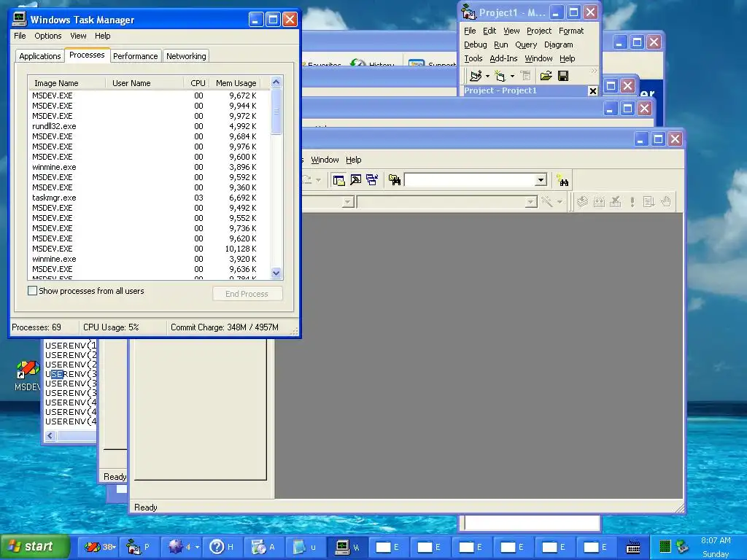Toggle Show processes from all users checkbox
This screenshot has width=747, height=560.
(x=32, y=290)
